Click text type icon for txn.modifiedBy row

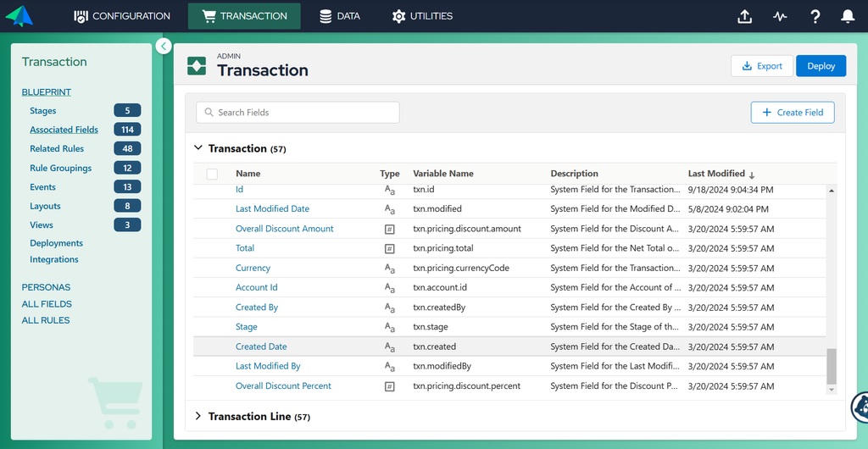click(x=390, y=367)
